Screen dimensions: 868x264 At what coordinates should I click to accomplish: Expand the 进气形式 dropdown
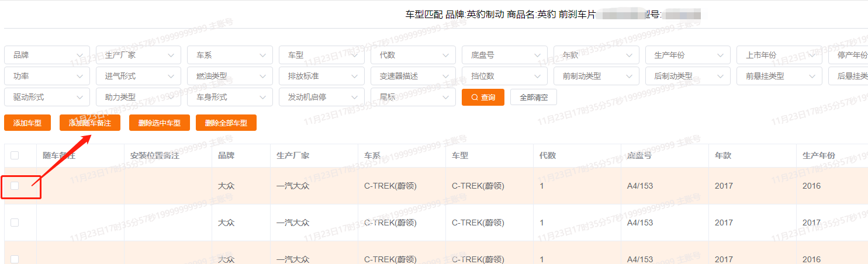(139, 76)
